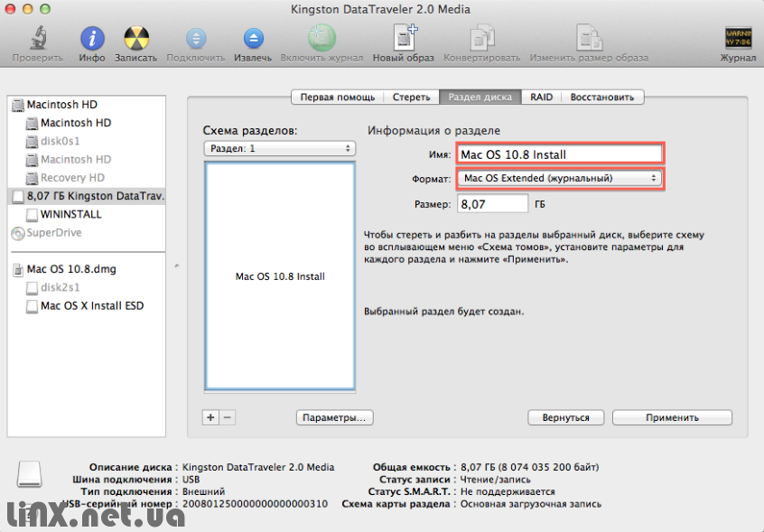Switch to the Стереть tab

pyautogui.click(x=411, y=97)
